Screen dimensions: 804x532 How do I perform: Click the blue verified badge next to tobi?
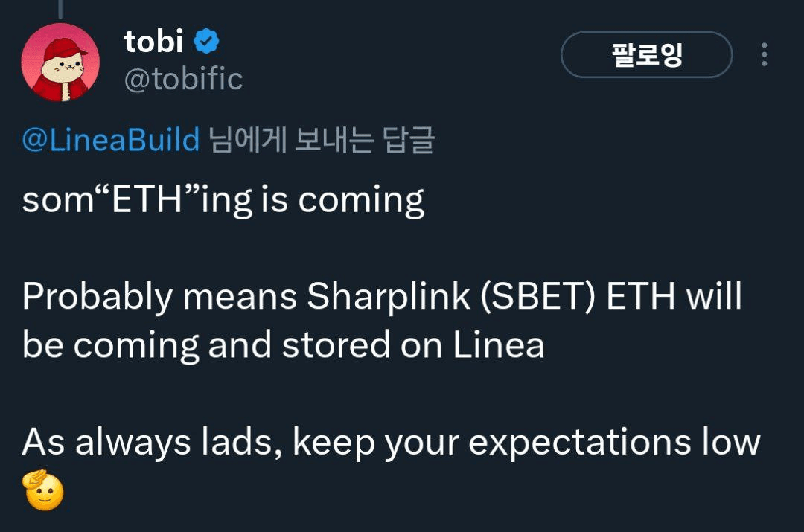[x=206, y=41]
